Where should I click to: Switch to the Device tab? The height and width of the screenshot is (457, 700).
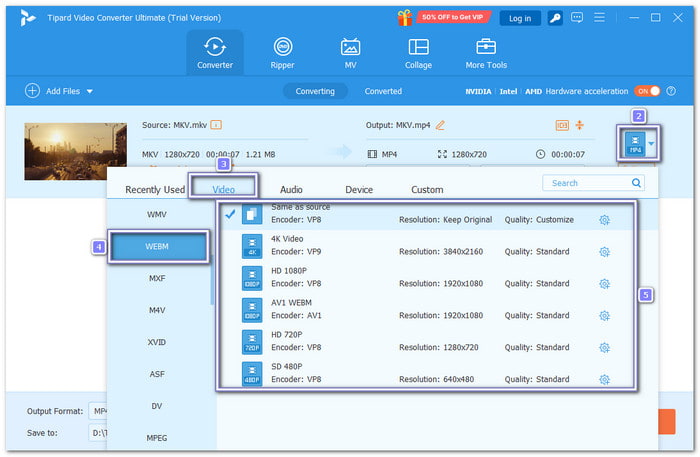pyautogui.click(x=359, y=189)
